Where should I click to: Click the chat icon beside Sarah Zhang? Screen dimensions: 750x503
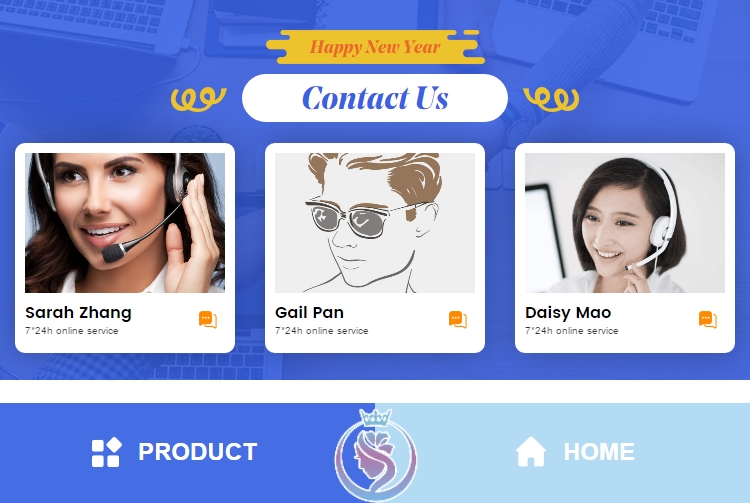click(x=208, y=319)
